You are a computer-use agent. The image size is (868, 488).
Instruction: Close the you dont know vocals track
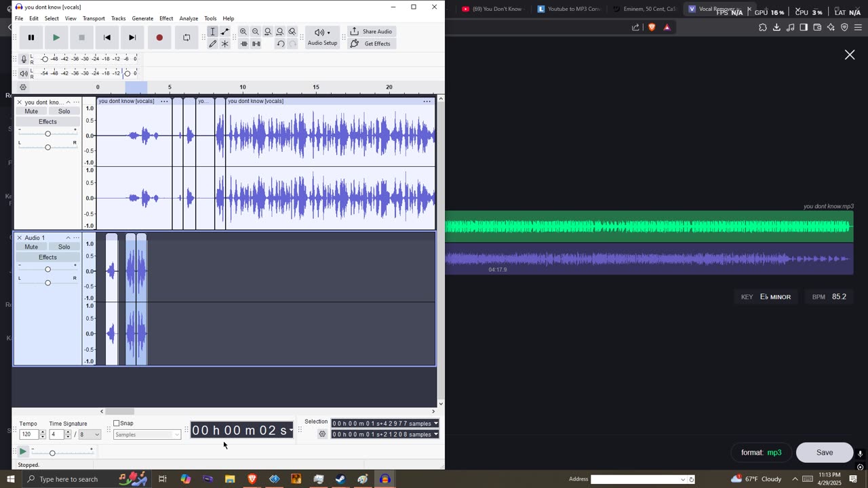19,102
